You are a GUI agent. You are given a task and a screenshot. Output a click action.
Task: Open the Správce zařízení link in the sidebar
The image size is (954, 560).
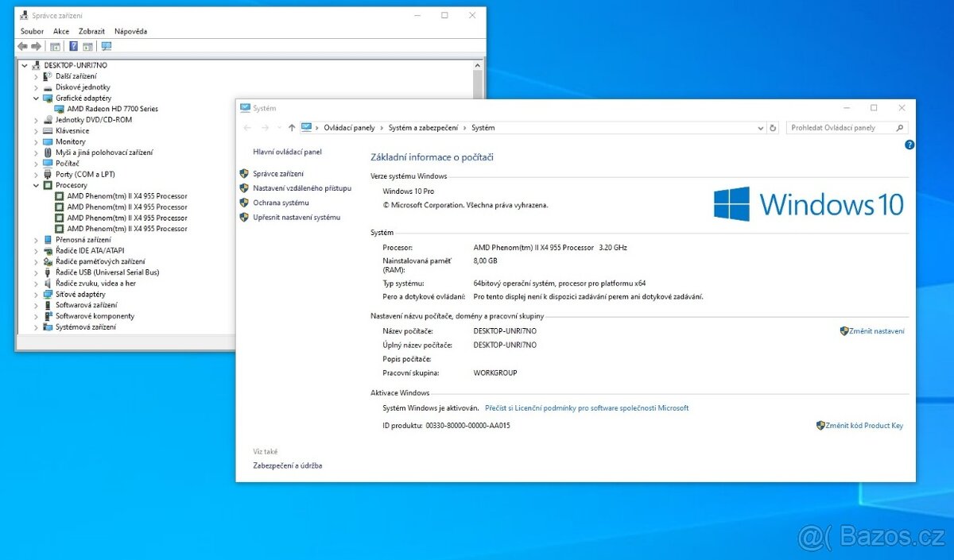tap(278, 173)
